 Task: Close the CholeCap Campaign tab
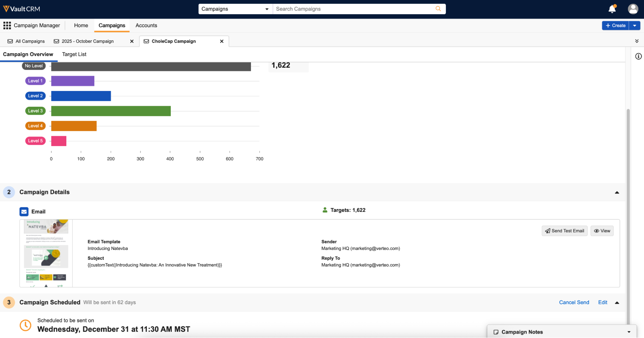pyautogui.click(x=222, y=41)
